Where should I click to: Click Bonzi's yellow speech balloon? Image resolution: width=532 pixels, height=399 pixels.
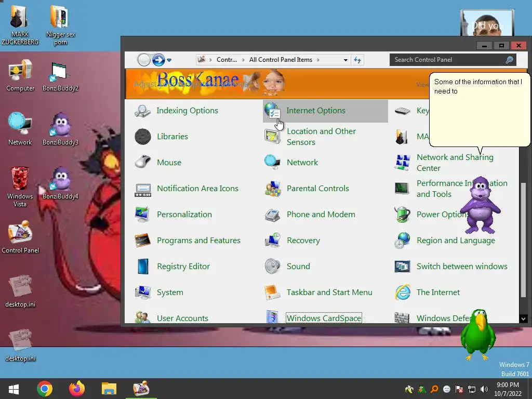coord(480,110)
